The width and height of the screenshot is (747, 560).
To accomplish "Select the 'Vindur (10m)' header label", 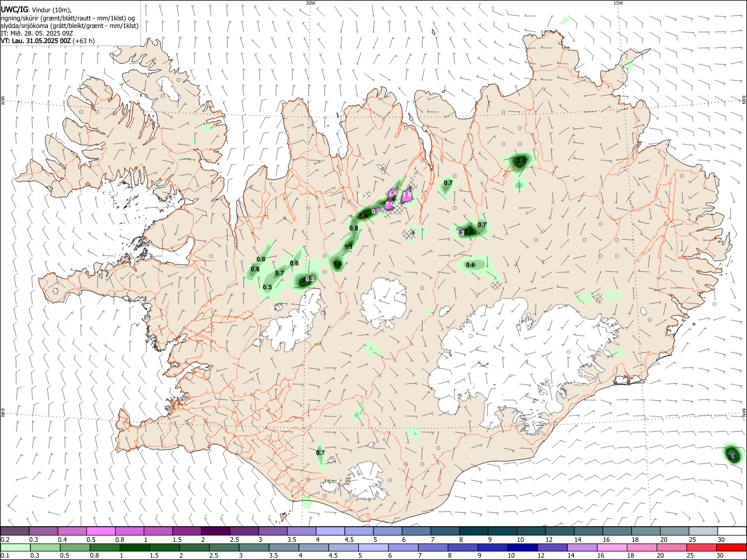I will coord(51,9).
